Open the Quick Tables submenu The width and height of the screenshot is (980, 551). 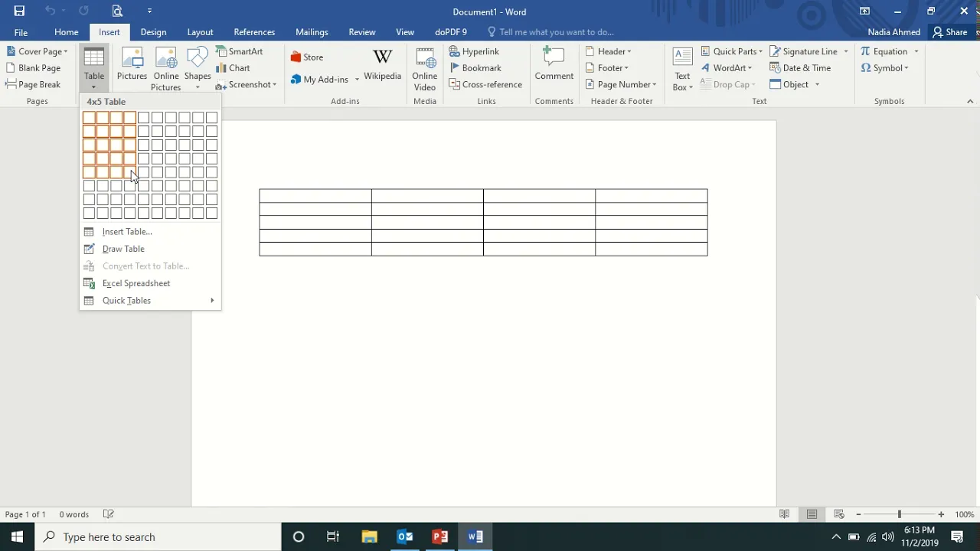150,301
